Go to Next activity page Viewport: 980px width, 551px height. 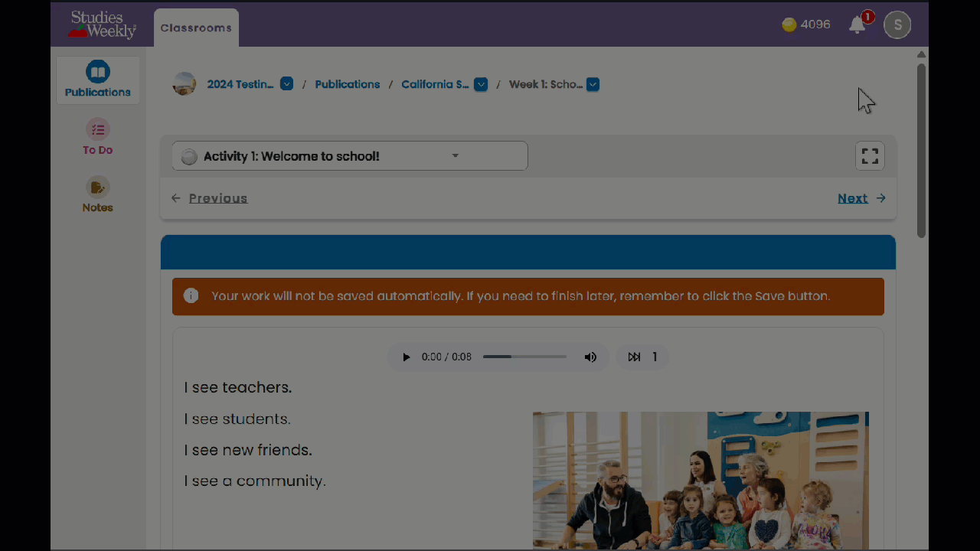[x=853, y=198]
